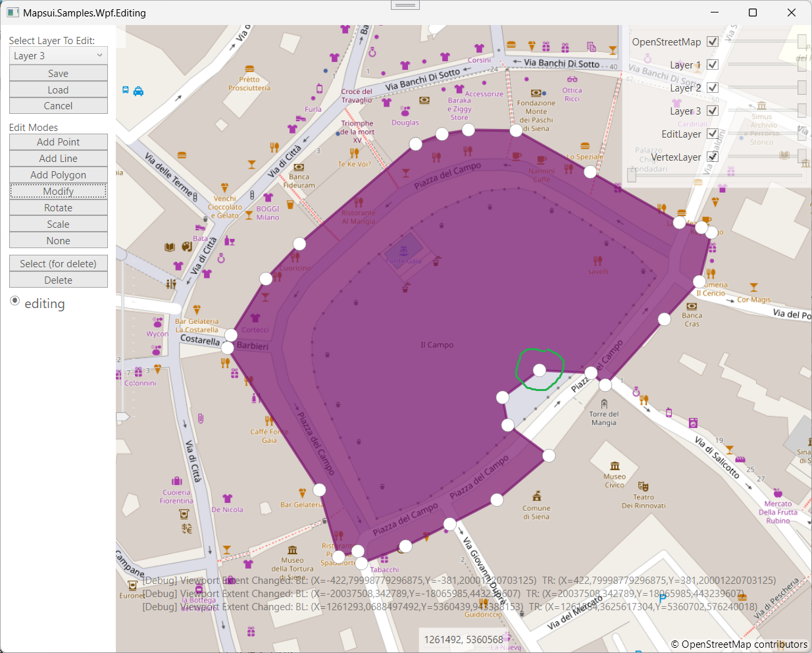Select the blue taxi icon near the bus stop
The image size is (812, 653).
coord(140,91)
